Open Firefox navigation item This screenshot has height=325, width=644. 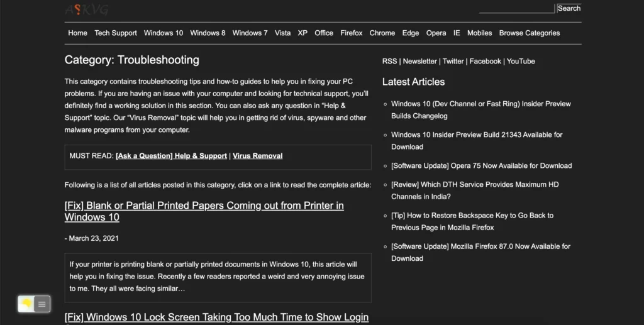351,33
